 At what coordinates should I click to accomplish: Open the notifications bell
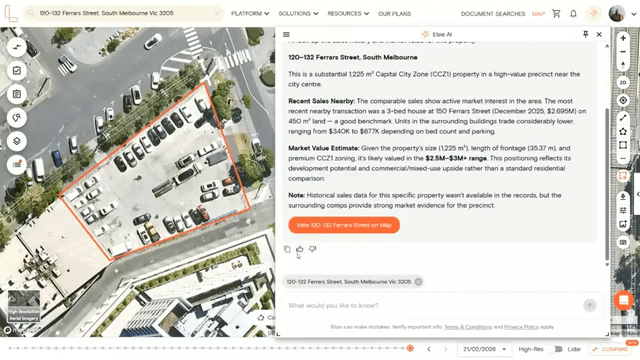(573, 13)
